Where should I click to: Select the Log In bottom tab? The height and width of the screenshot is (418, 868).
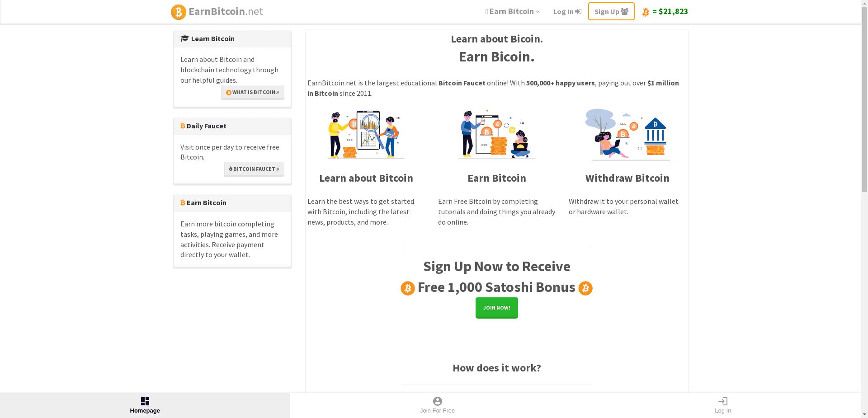tap(723, 405)
